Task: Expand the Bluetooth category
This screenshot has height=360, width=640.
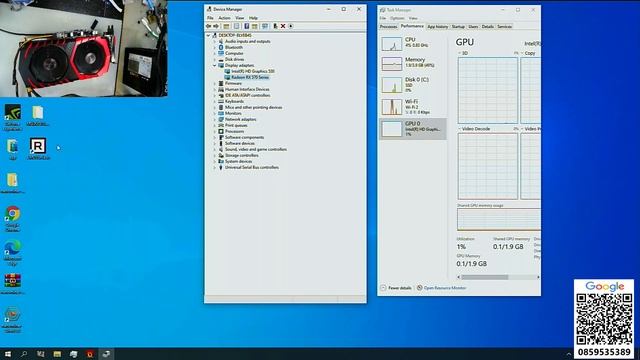Action: click(x=215, y=47)
